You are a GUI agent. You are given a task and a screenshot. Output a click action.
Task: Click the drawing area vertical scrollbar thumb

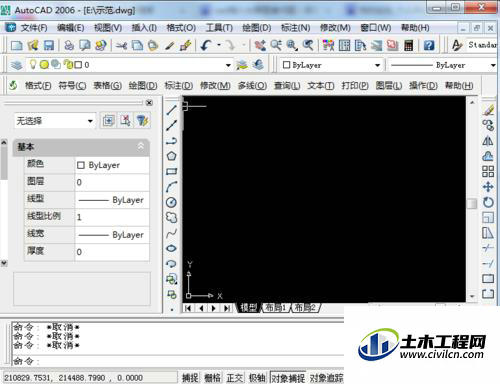click(472, 203)
